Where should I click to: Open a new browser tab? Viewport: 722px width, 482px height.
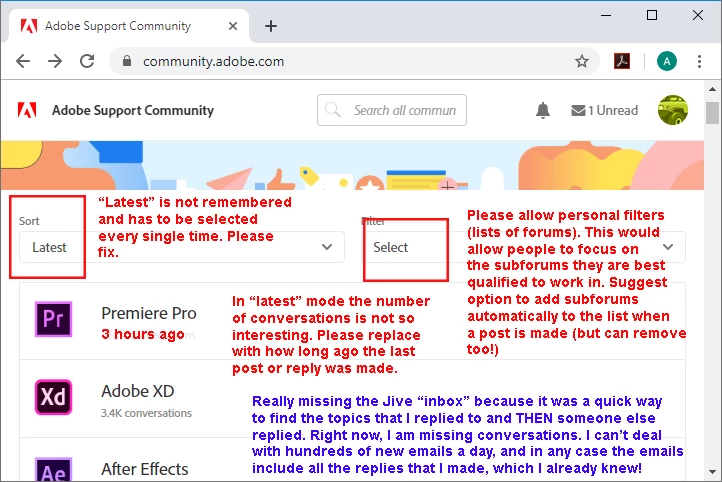[271, 26]
